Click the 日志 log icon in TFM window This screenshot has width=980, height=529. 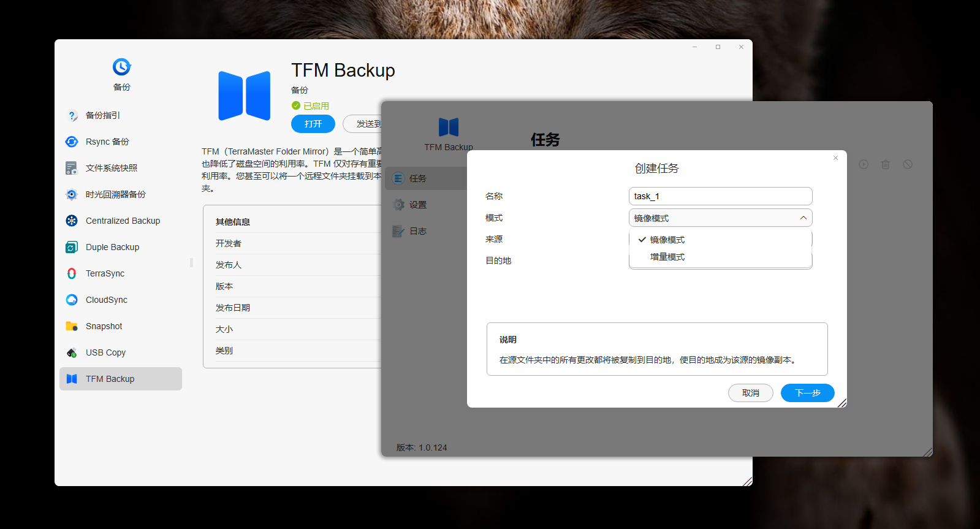pos(398,231)
